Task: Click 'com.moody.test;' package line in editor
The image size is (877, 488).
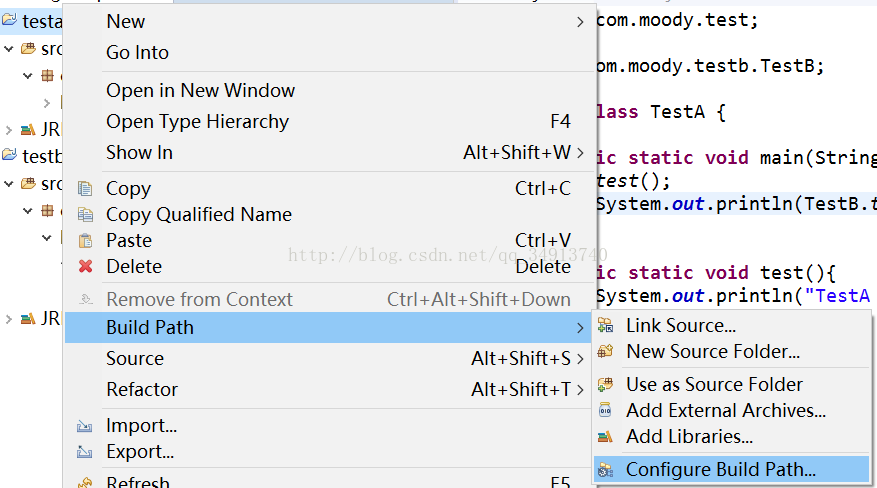Action: pos(677,21)
